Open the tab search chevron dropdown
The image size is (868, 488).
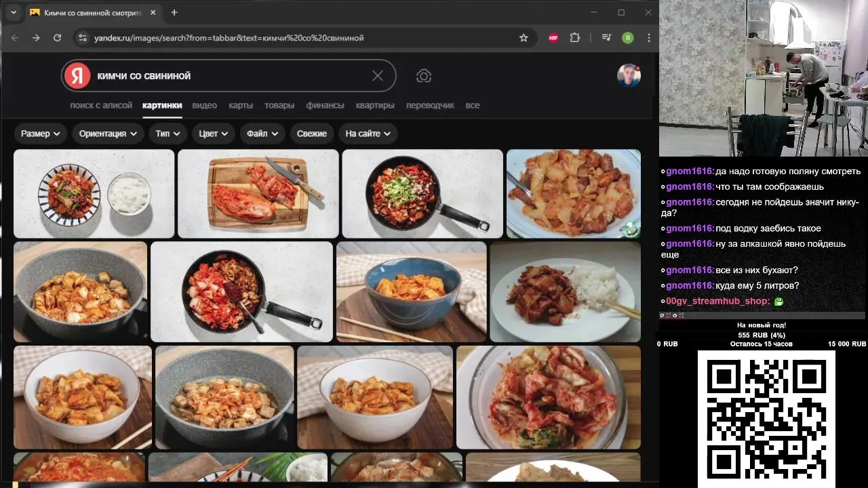[13, 12]
